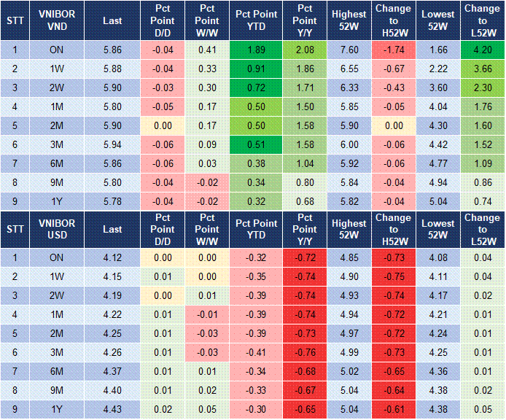Select the green 4.20 Change to L52W cell

pyautogui.click(x=482, y=50)
